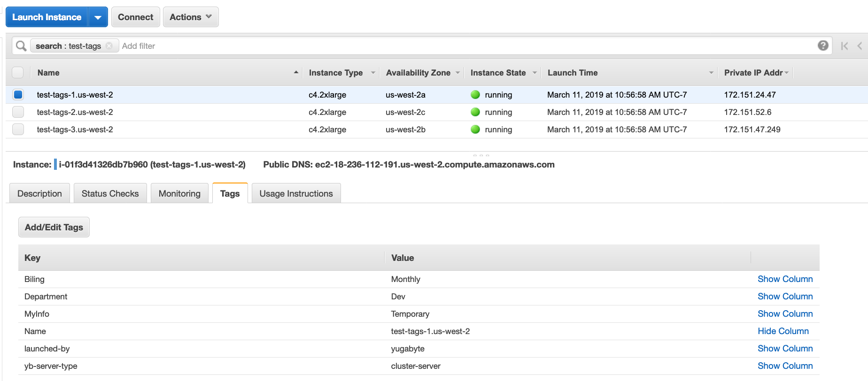Click green running status of test-tags-3

475,130
